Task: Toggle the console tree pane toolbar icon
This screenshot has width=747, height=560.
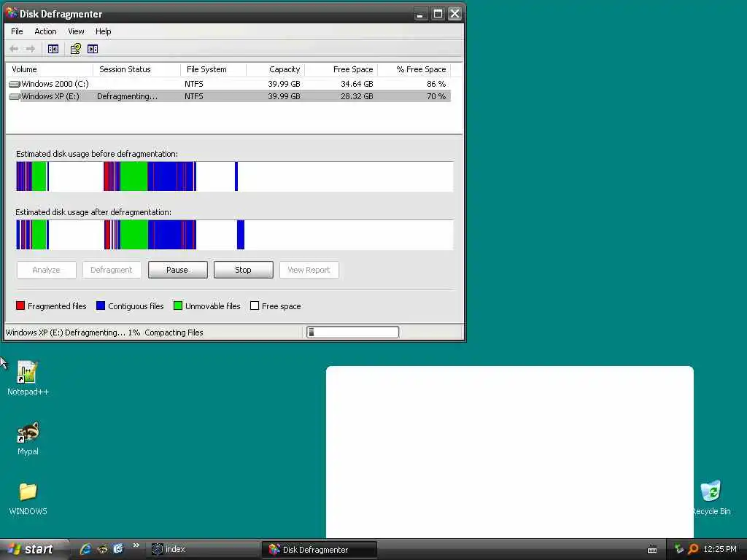Action: [x=53, y=49]
